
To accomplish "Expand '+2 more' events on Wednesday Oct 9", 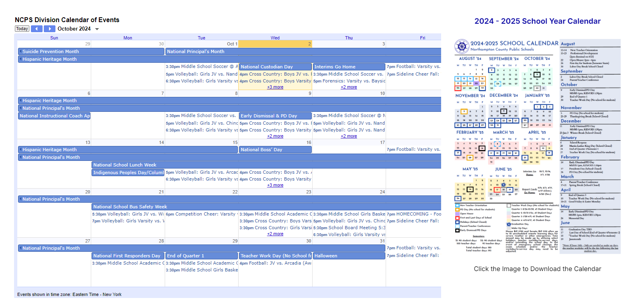I will coord(275,136).
